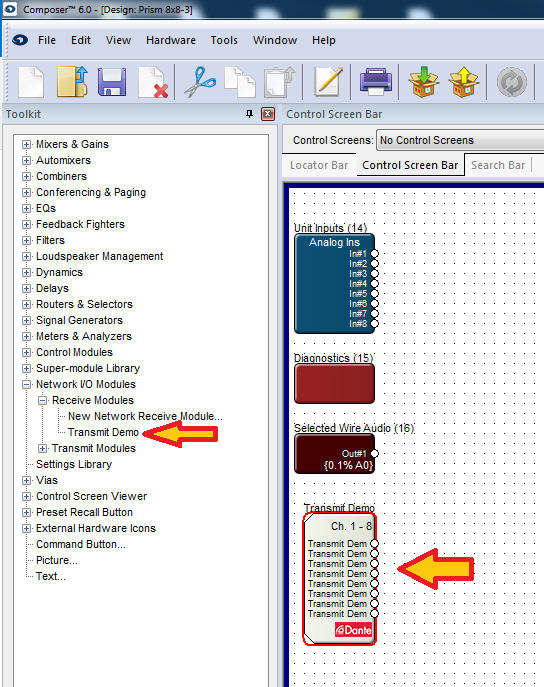
Task: Click the Copy pages icon
Action: tap(240, 82)
